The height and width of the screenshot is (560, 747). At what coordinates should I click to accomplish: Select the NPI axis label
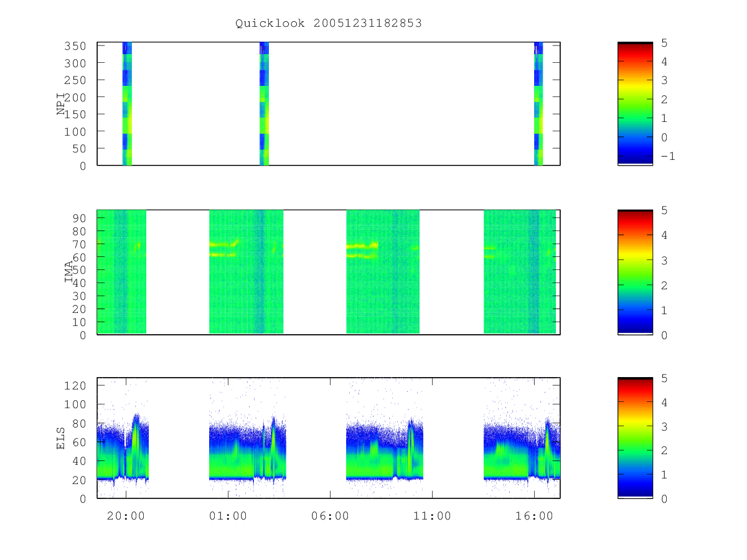point(61,104)
